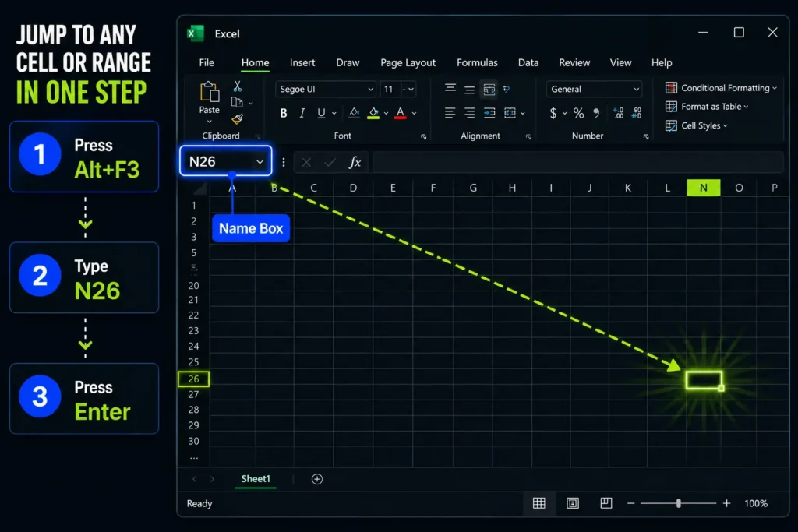Open the Number dialog launcher
Viewport: 798px width, 532px height.
(x=646, y=137)
